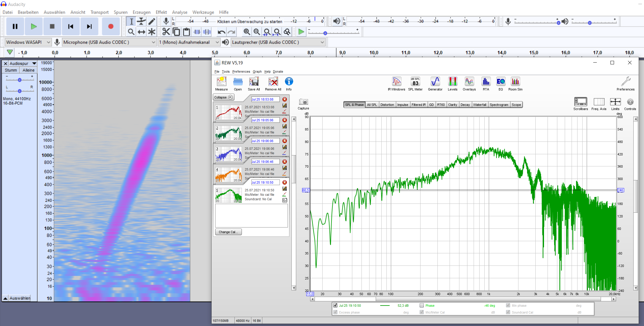Viewport: 644px width, 326px height.
Task: Collapse track with Audacity Auswählen arrow
Action: pos(5,298)
